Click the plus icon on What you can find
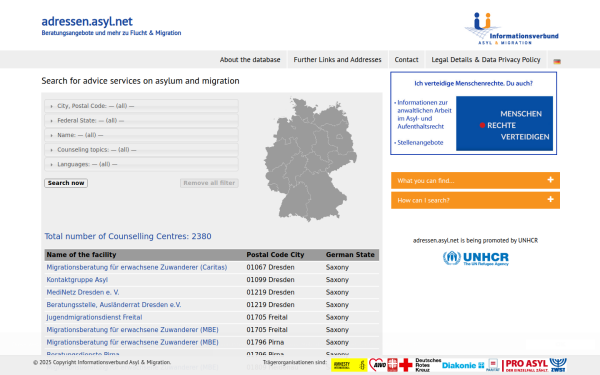 point(550,179)
